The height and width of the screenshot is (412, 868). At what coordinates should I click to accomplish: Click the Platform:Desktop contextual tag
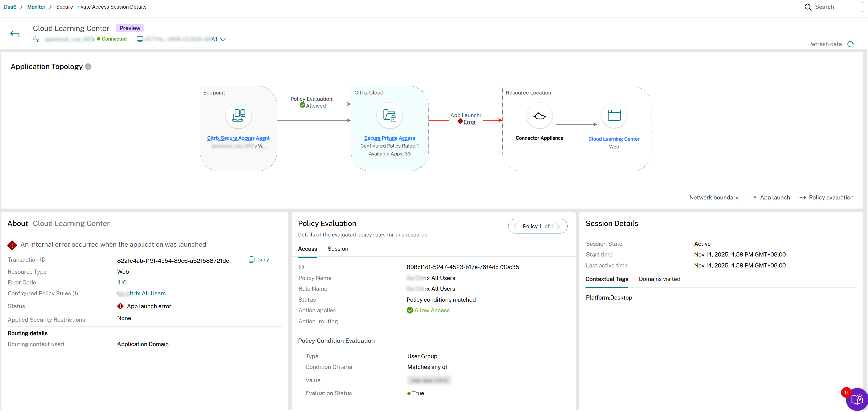[x=609, y=298]
